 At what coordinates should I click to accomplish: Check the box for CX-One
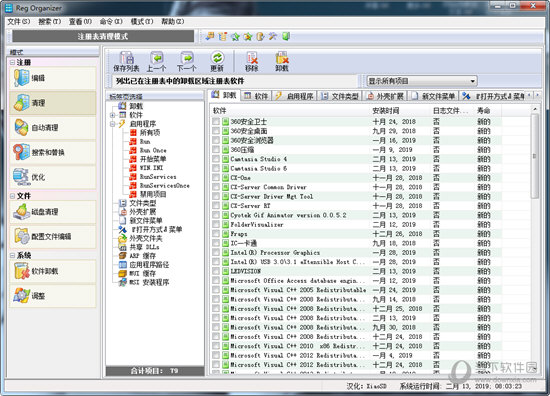point(216,177)
